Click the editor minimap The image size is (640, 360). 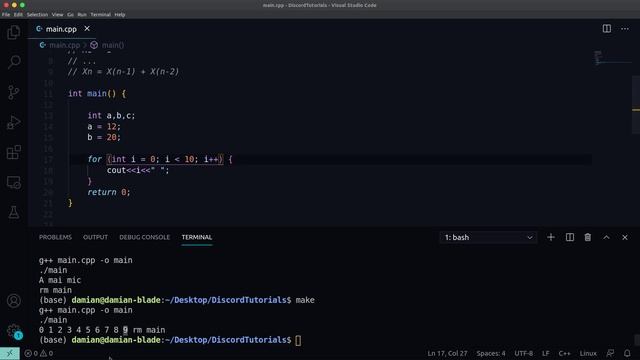[x=612, y=58]
